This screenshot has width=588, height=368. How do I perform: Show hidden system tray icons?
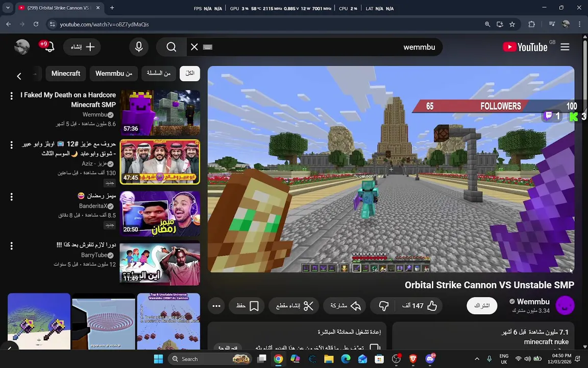coord(477,359)
